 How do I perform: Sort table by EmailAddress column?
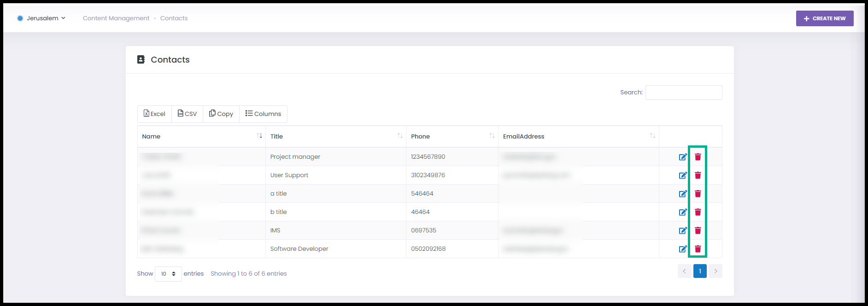pyautogui.click(x=579, y=136)
